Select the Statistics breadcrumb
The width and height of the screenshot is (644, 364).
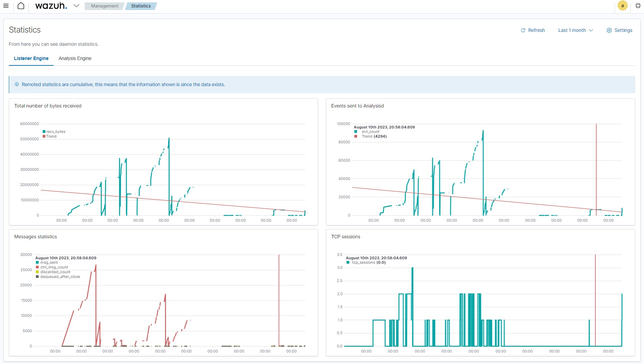tap(141, 6)
